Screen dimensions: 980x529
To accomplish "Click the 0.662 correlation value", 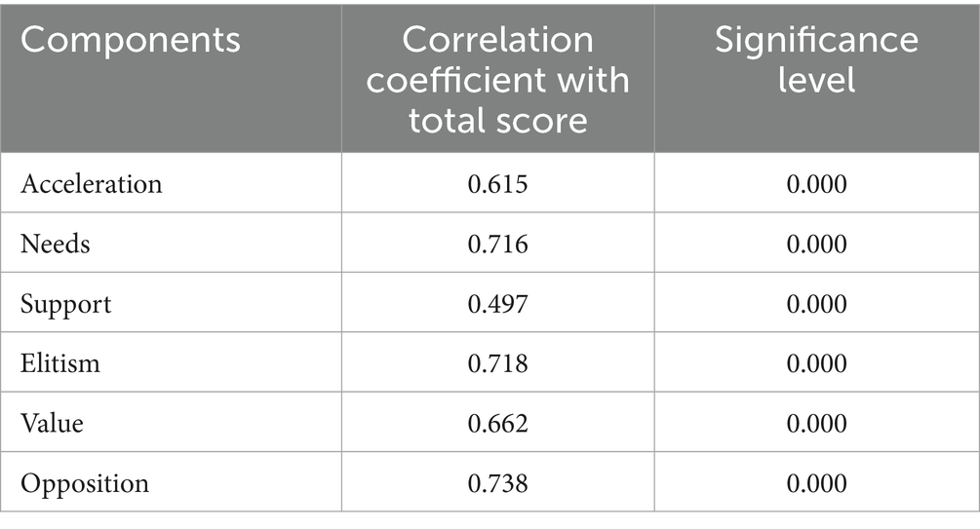I will [497, 424].
